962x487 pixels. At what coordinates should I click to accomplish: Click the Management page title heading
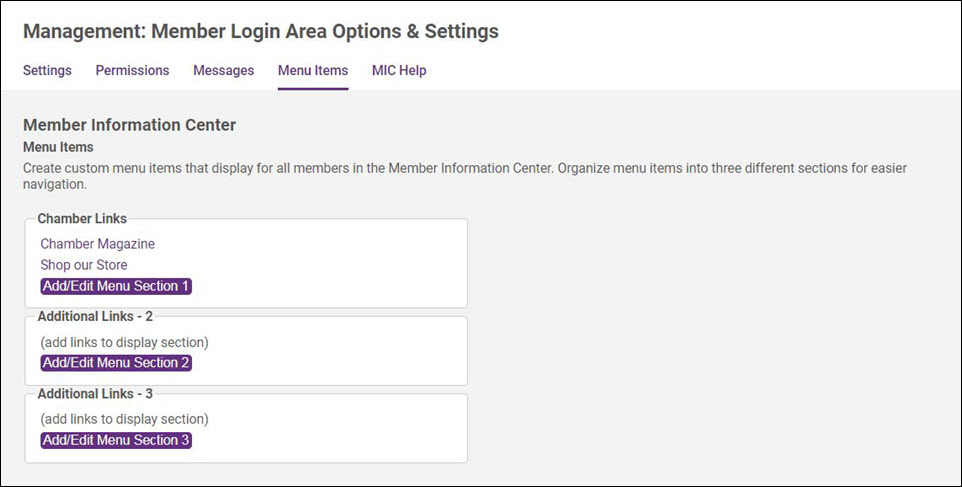pos(260,32)
